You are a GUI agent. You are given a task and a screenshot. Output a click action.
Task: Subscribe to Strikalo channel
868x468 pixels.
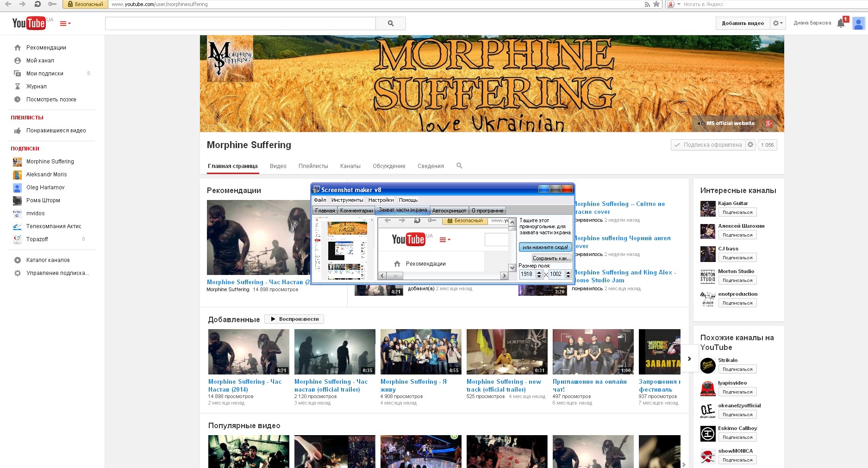pyautogui.click(x=737, y=369)
